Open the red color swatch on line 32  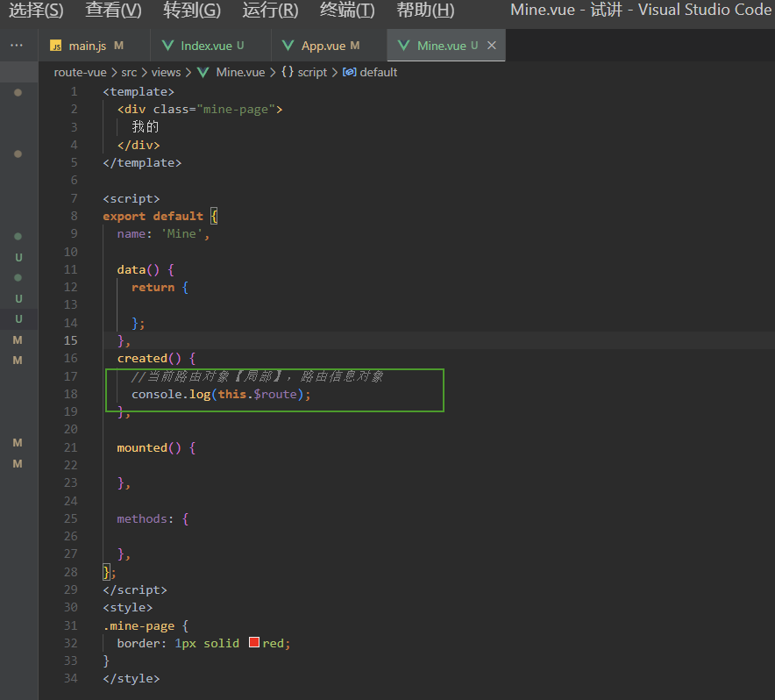tap(254, 642)
